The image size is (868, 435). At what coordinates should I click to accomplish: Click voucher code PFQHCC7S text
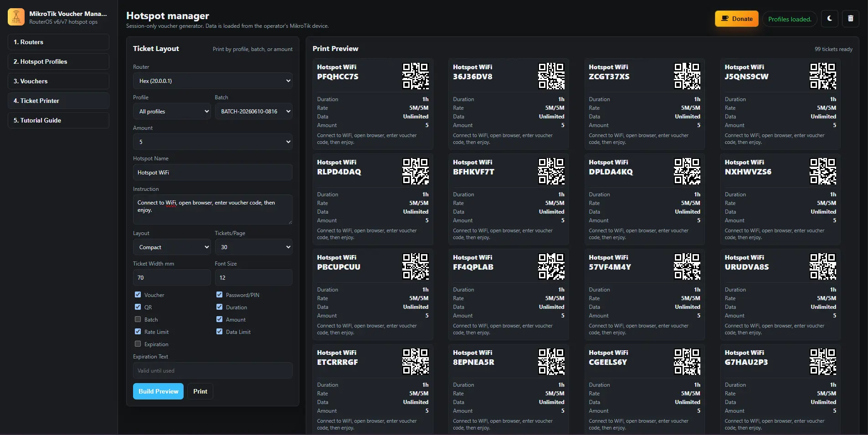(x=338, y=77)
